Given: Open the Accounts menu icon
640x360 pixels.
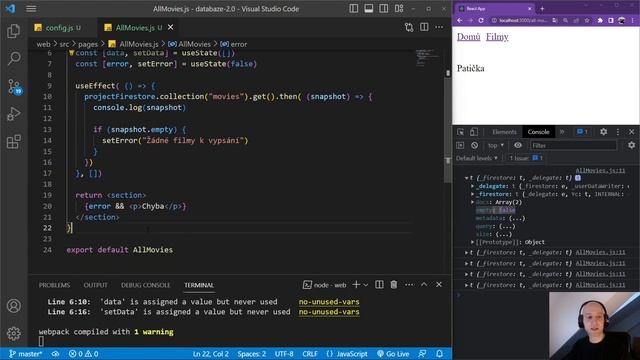Looking at the screenshot, I should pos(13,306).
